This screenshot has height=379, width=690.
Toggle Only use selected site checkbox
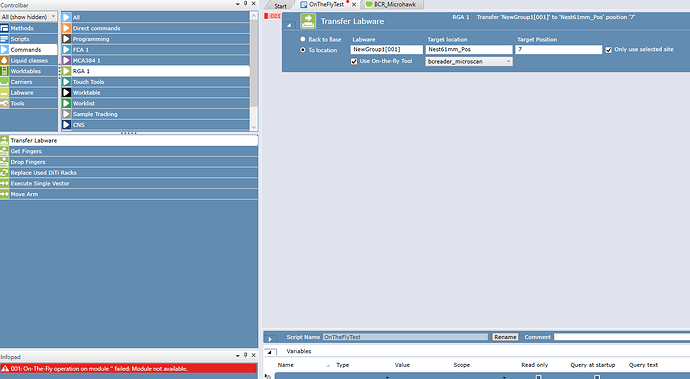tap(609, 50)
